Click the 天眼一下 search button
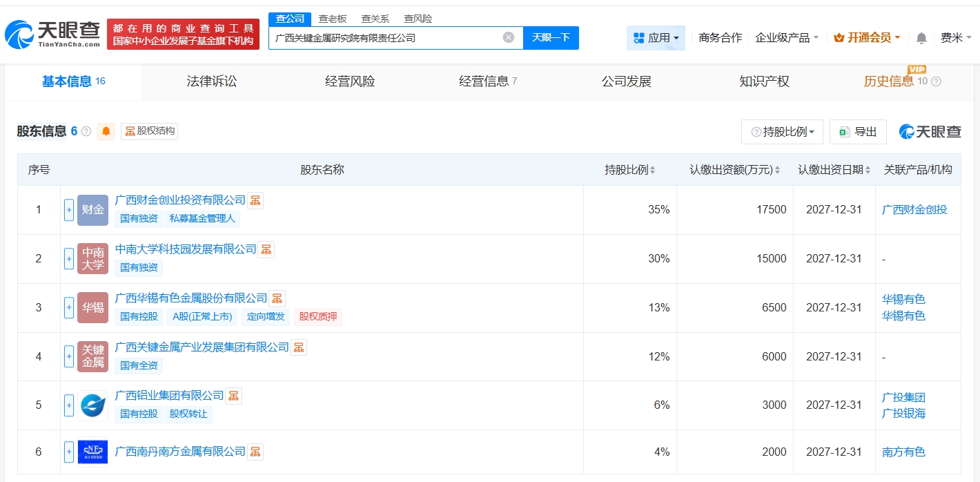 [x=551, y=38]
